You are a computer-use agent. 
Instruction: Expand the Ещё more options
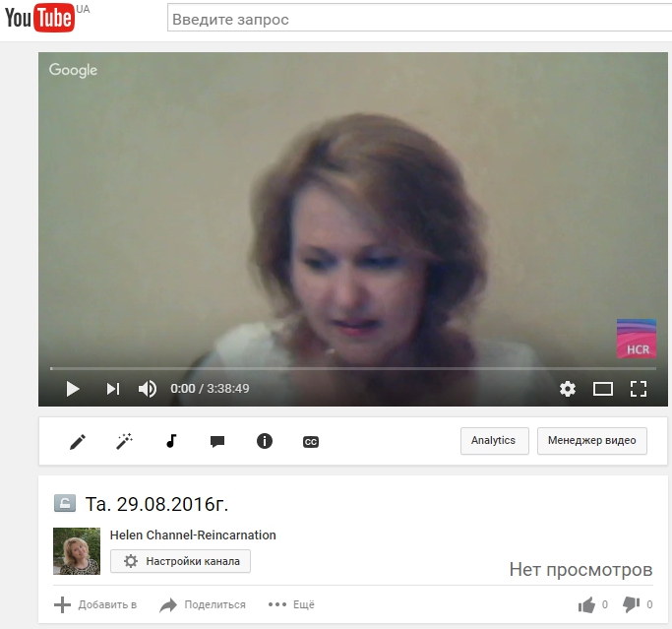point(291,604)
